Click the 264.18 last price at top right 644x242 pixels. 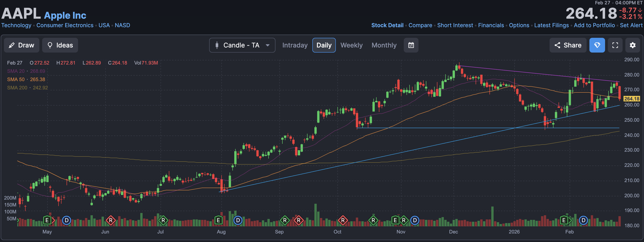coord(591,13)
